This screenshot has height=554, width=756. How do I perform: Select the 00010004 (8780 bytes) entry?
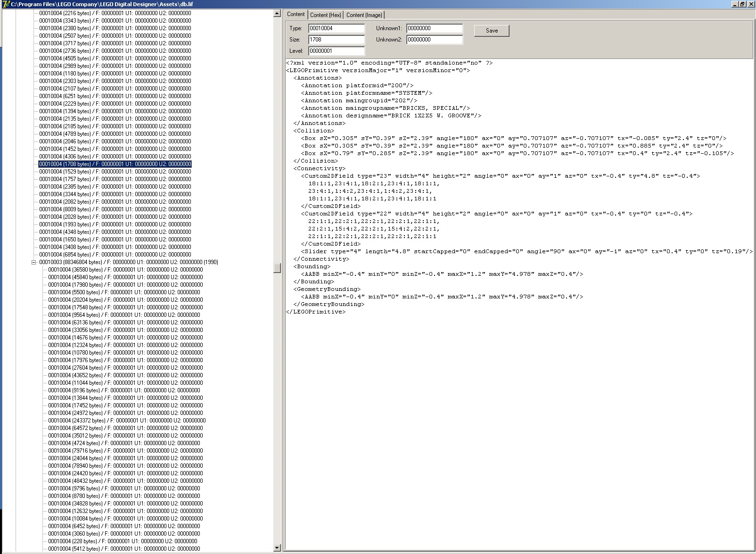pyautogui.click(x=124, y=496)
